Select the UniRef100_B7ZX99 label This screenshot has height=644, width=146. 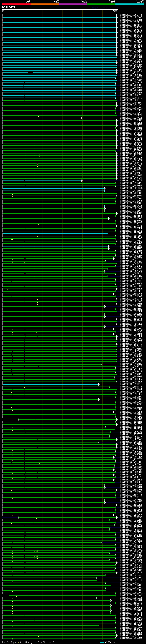pyautogui.click(x=131, y=148)
